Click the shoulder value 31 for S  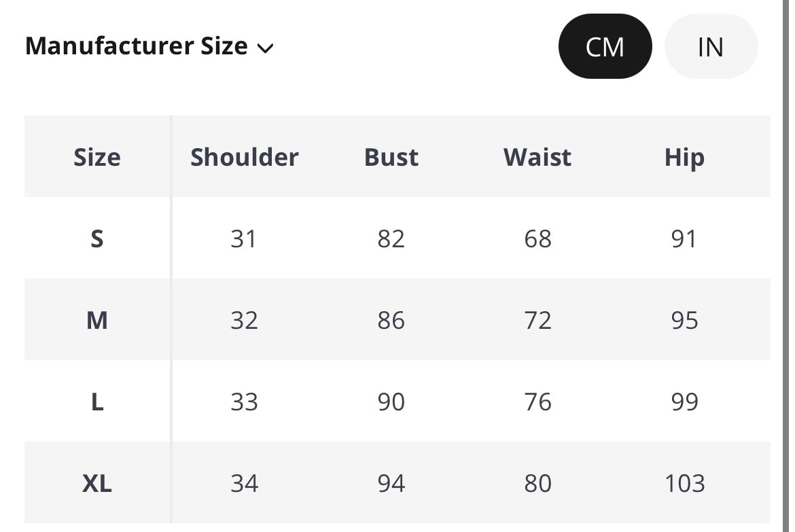[x=244, y=238]
